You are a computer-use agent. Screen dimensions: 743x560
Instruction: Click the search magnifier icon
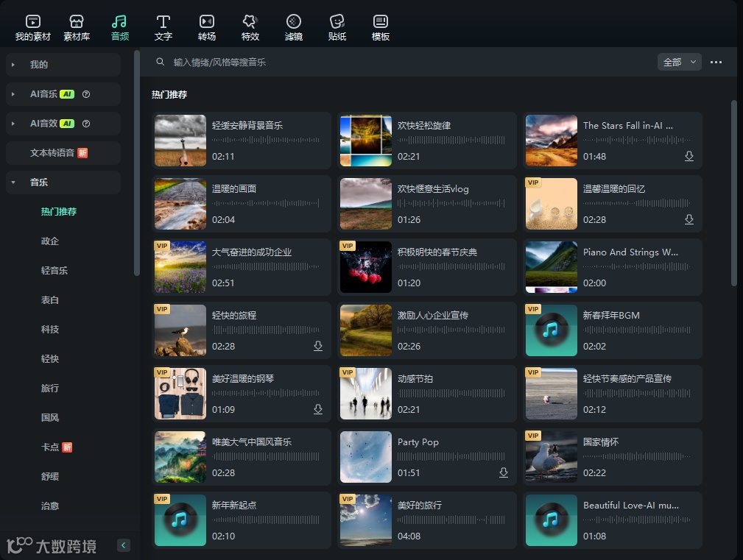161,62
